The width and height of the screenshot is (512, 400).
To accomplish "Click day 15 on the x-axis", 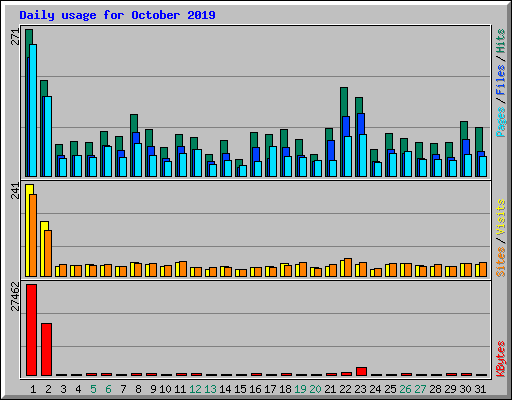I will pyautogui.click(x=240, y=389).
